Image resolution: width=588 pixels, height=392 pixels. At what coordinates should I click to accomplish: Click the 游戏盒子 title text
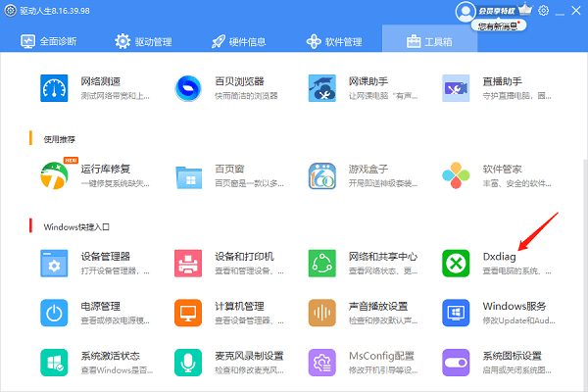[368, 169]
